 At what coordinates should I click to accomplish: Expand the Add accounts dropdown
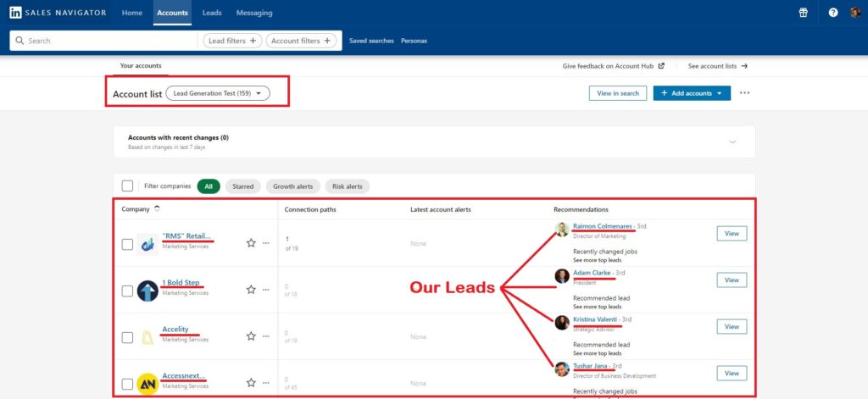(x=692, y=93)
